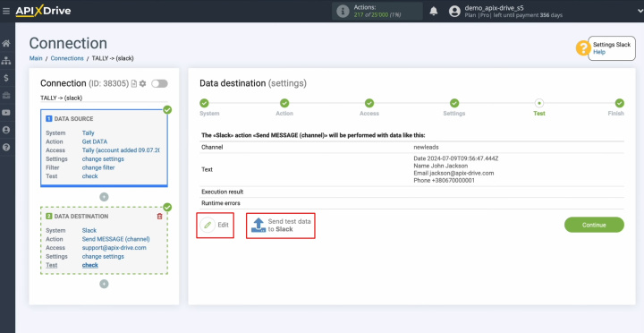Image resolution: width=644 pixels, height=333 pixels.
Task: Click Send MESSAGE (channel) action link
Action: click(115, 239)
